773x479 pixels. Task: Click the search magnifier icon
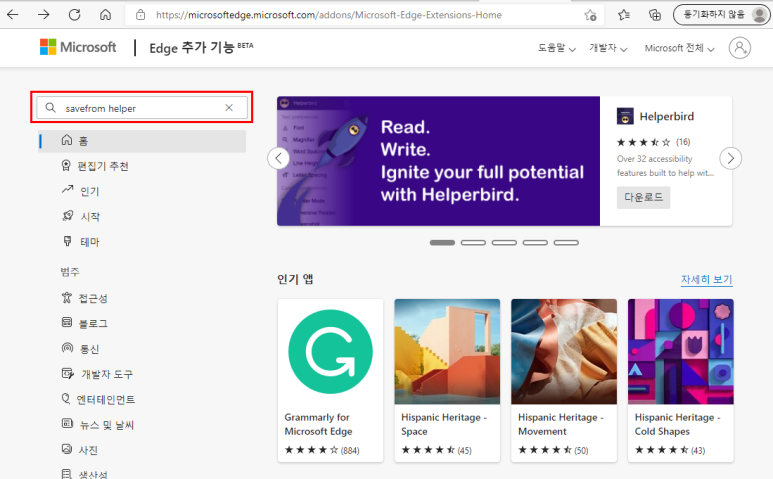(50, 107)
